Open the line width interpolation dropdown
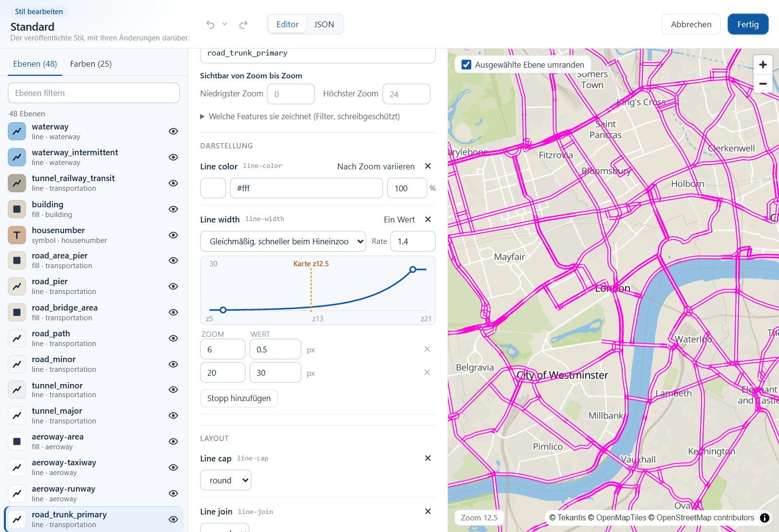The width and height of the screenshot is (779, 532). [x=283, y=241]
